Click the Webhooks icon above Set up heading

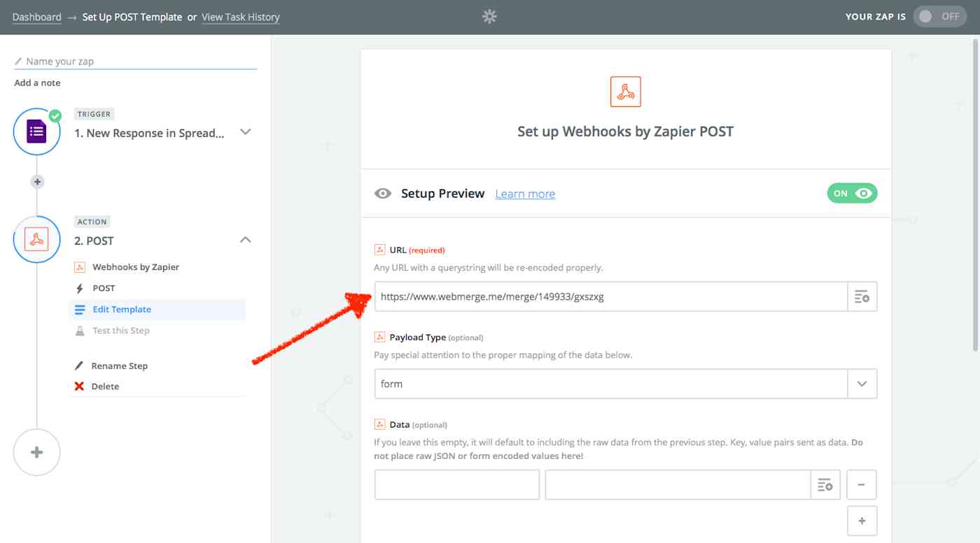click(x=625, y=91)
